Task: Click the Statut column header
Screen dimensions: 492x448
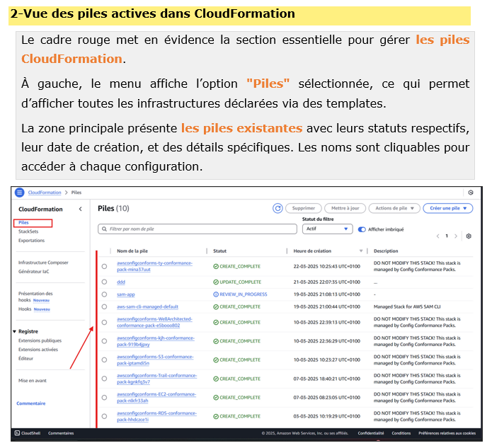Action: click(x=220, y=251)
